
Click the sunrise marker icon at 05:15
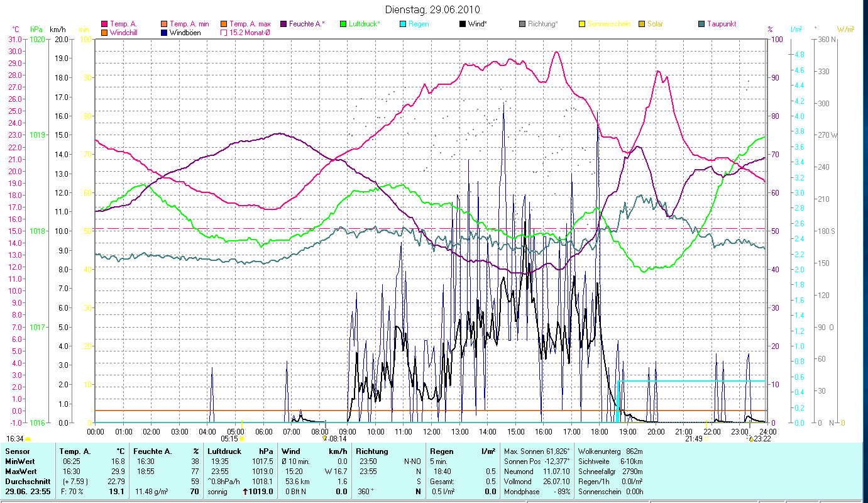241,439
